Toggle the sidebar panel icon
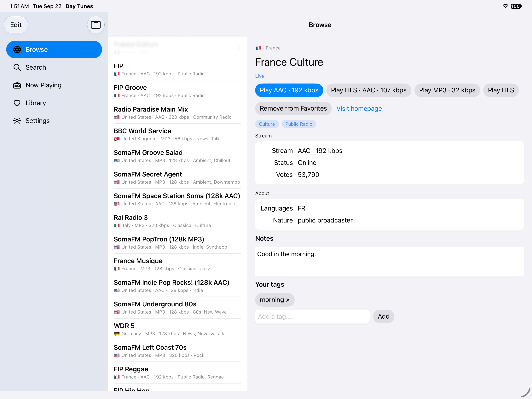 pos(95,25)
